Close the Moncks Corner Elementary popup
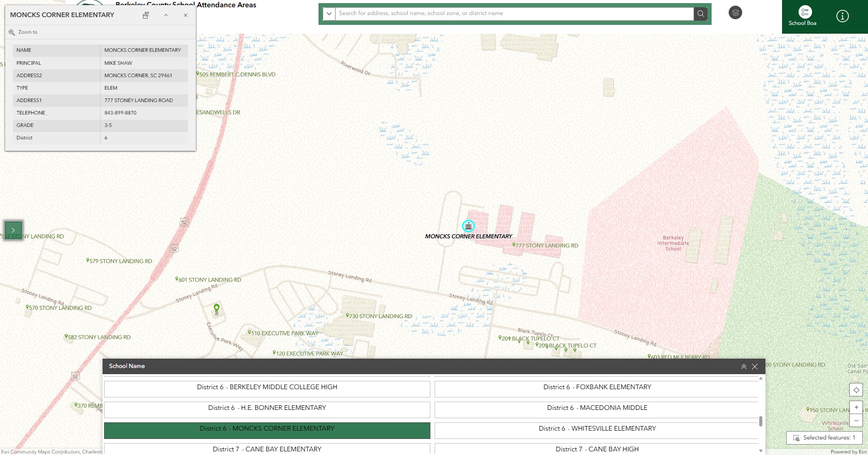Viewport: 868px width, 455px height. 185,15
